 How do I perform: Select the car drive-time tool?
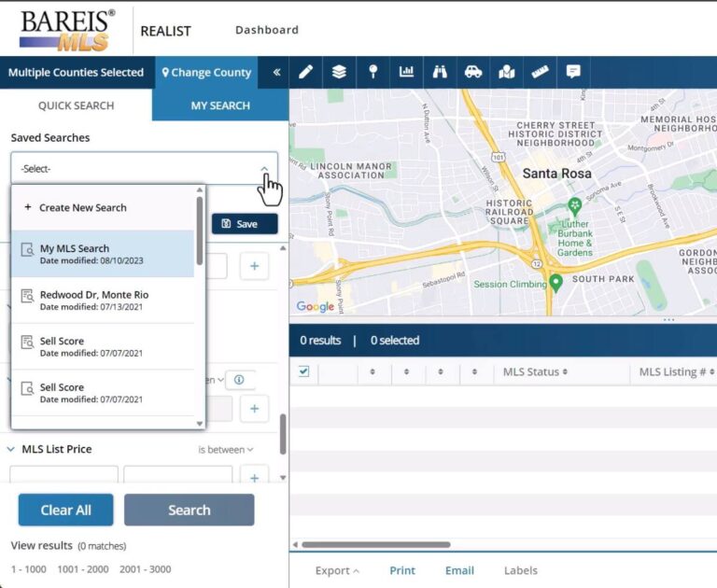point(473,72)
